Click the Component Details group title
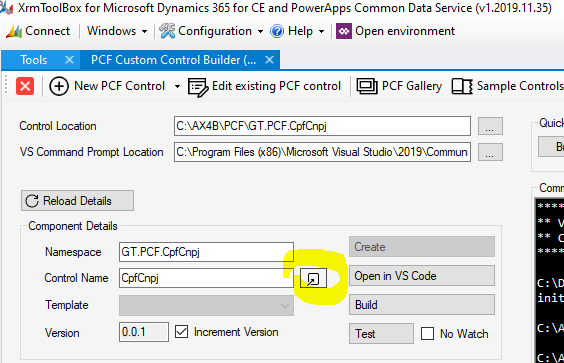The width and height of the screenshot is (564, 363). pyautogui.click(x=73, y=226)
